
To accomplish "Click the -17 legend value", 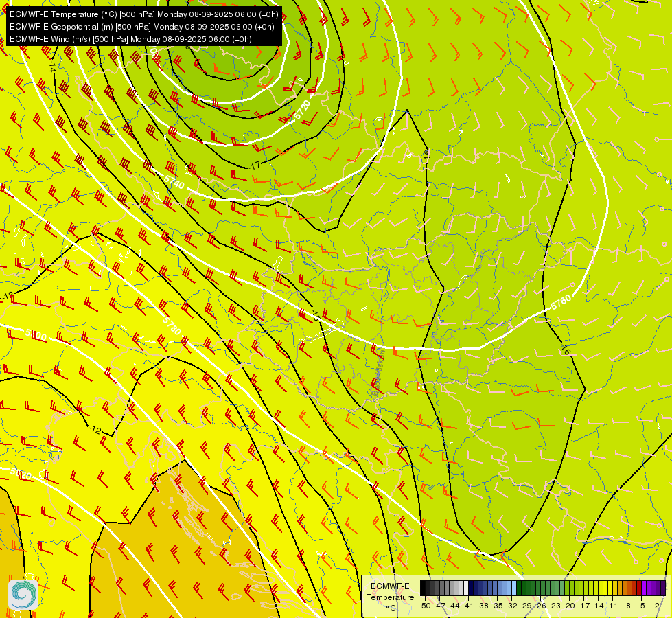I will tap(583, 606).
